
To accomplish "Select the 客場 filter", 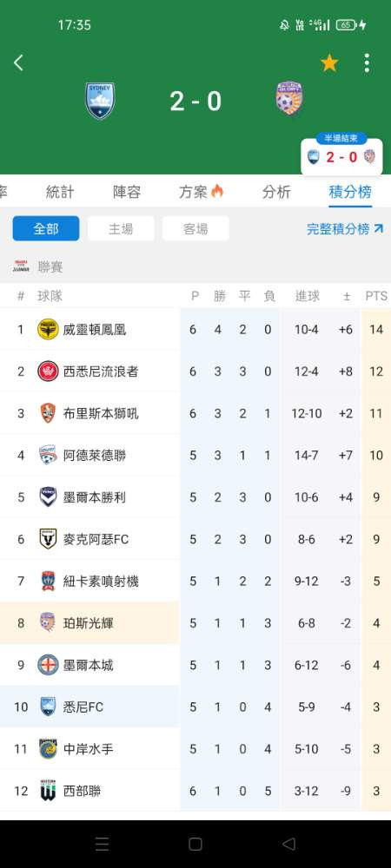I will pos(195,228).
